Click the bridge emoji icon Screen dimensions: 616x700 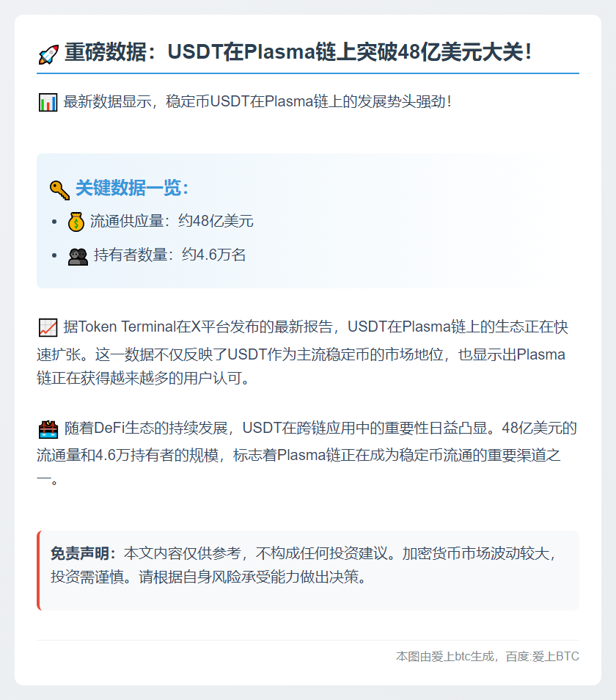[x=48, y=429]
